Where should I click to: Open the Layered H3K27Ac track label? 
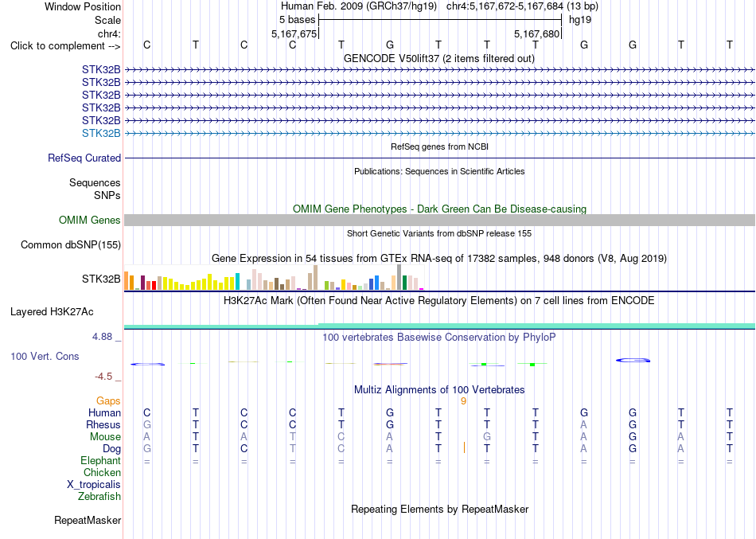coord(52,312)
